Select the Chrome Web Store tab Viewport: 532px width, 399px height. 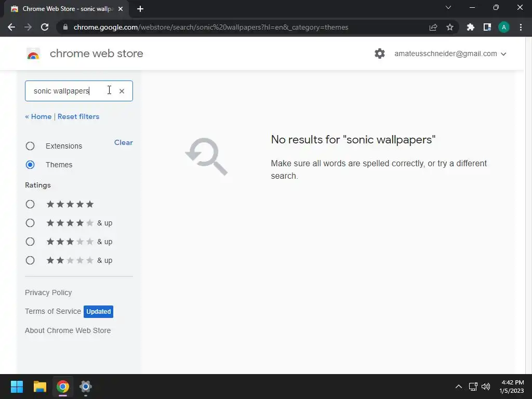coord(66,9)
